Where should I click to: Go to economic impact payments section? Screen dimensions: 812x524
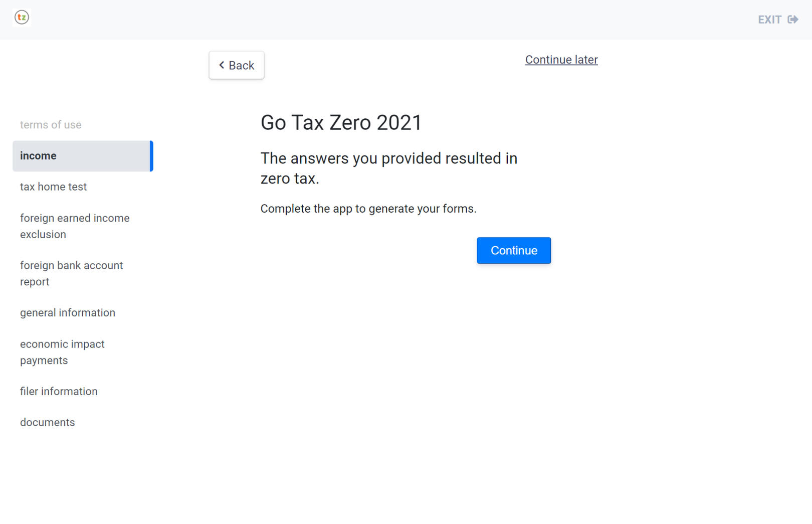(62, 352)
